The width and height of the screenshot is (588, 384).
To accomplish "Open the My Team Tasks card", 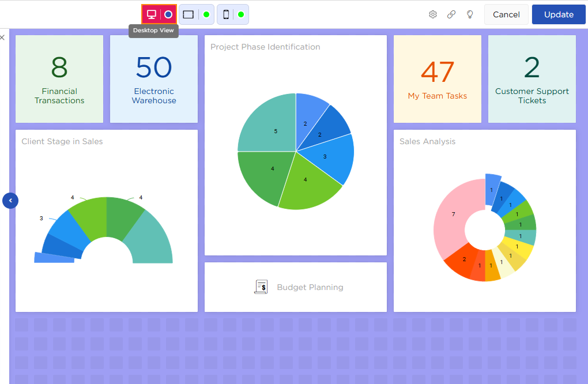I will pos(438,79).
